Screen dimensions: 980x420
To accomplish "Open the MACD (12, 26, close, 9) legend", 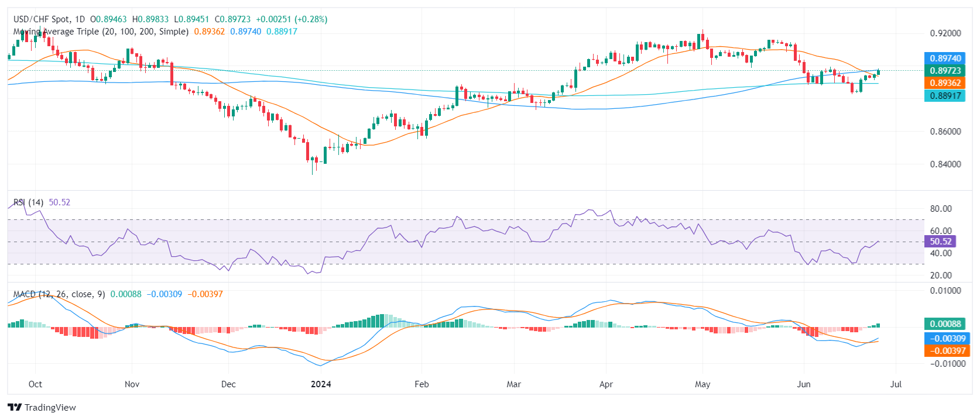I will [59, 294].
